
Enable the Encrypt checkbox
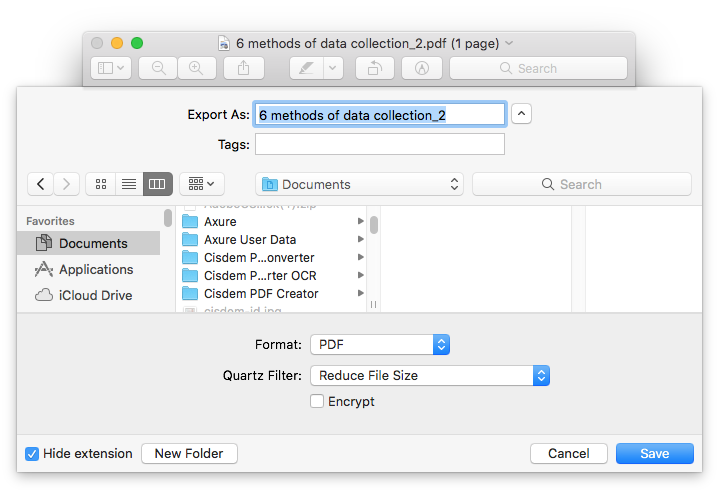pos(317,401)
